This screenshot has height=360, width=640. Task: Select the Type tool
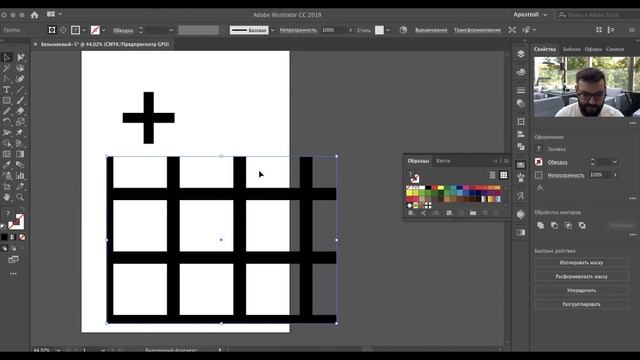coord(7,90)
